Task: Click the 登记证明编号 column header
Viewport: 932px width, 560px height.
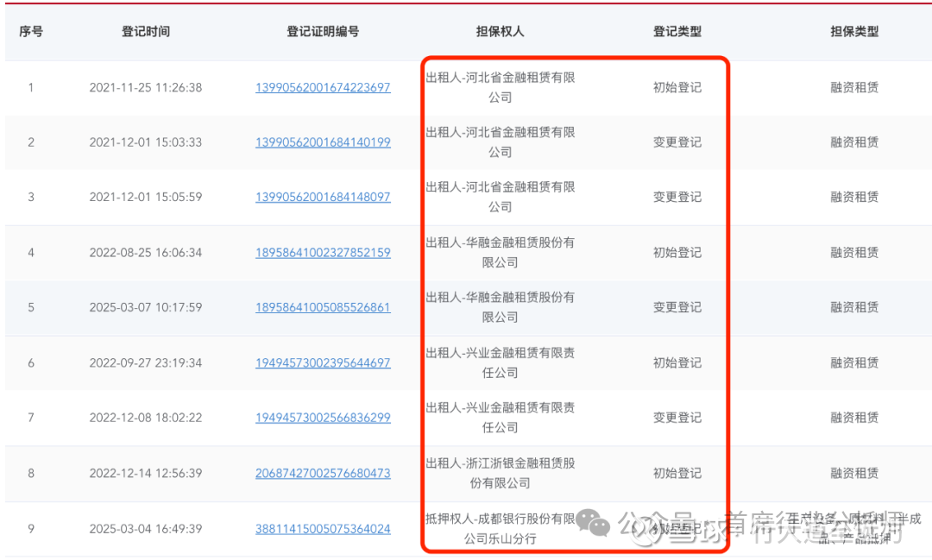Action: click(323, 32)
